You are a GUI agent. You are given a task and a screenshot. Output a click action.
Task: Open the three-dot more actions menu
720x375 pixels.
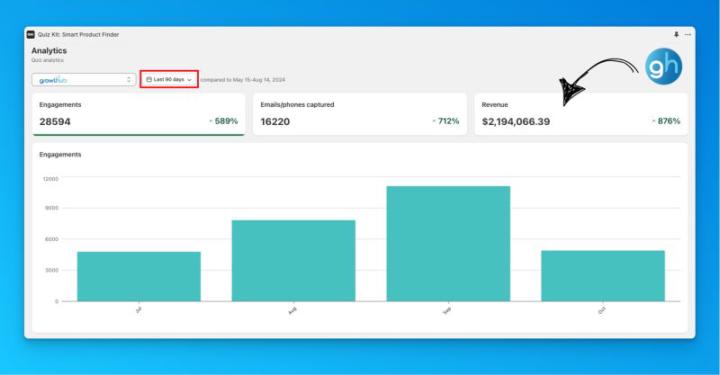point(687,34)
